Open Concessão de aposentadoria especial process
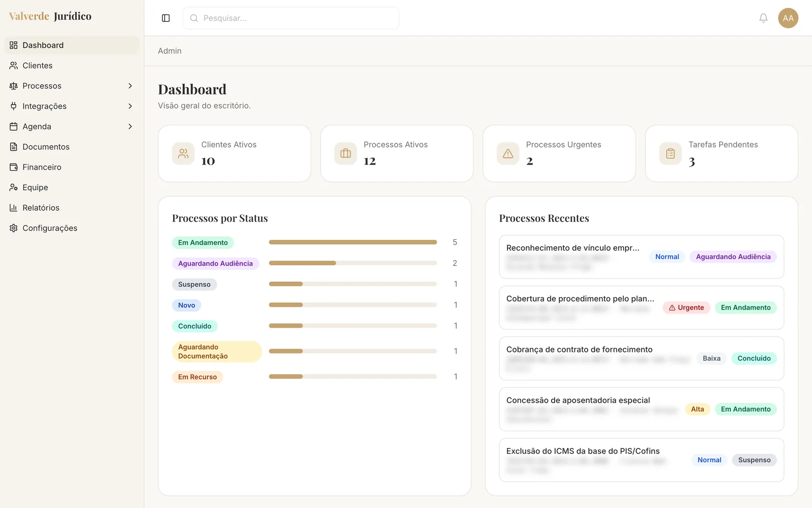The width and height of the screenshot is (812, 508). [641, 409]
